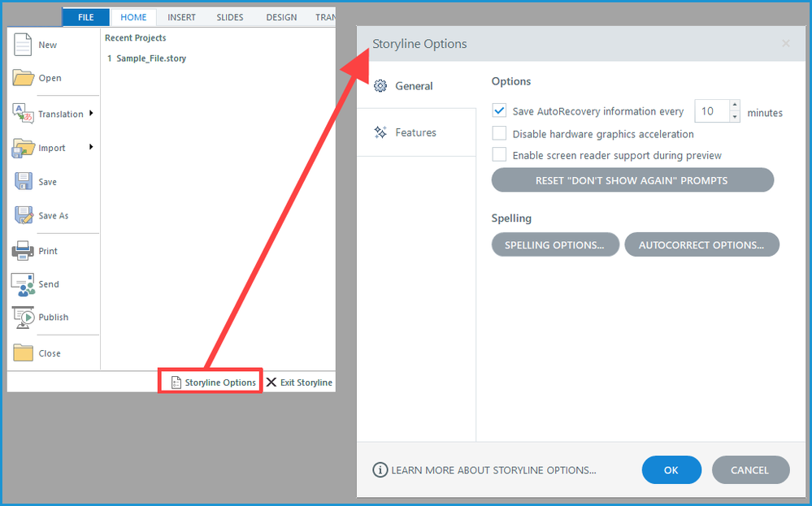Open Learn More About Storyline Options link
The image size is (812, 506).
click(x=493, y=469)
